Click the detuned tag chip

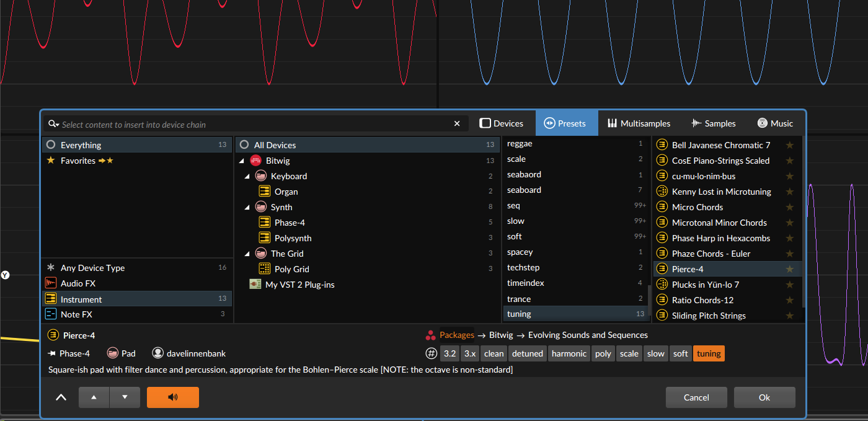pyautogui.click(x=528, y=353)
